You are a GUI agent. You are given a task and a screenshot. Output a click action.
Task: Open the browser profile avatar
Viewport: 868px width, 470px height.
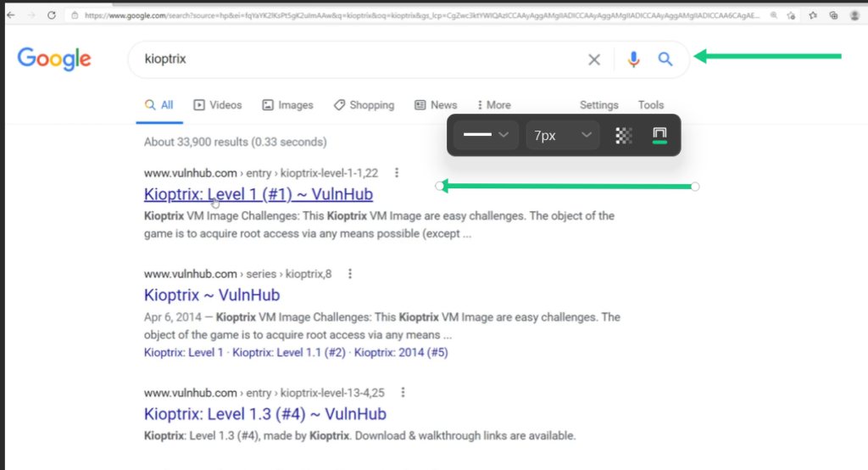(854, 15)
